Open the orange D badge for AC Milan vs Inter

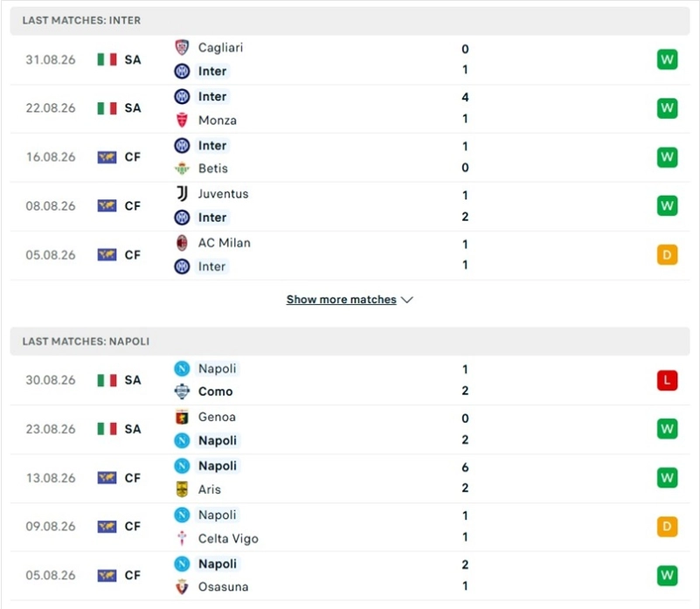(667, 255)
